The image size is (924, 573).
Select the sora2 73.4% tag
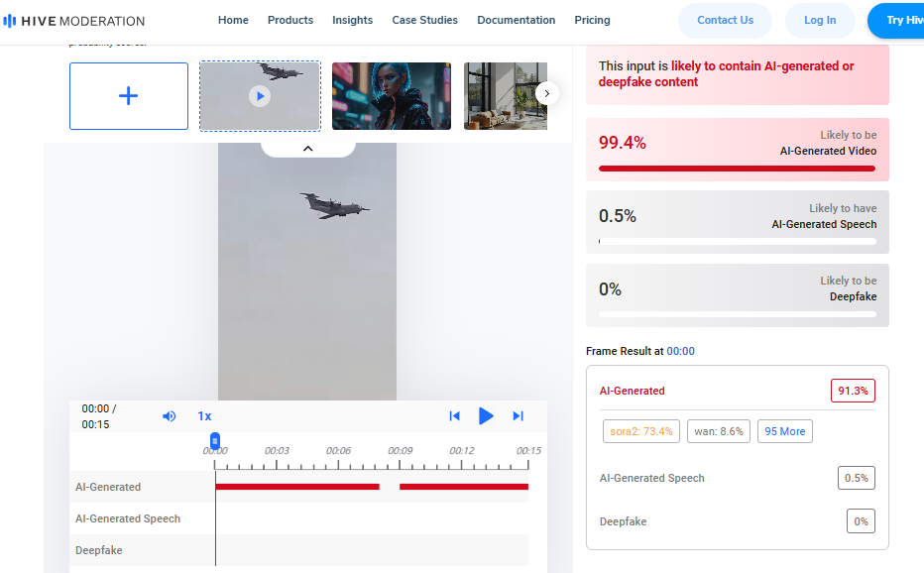pos(640,431)
